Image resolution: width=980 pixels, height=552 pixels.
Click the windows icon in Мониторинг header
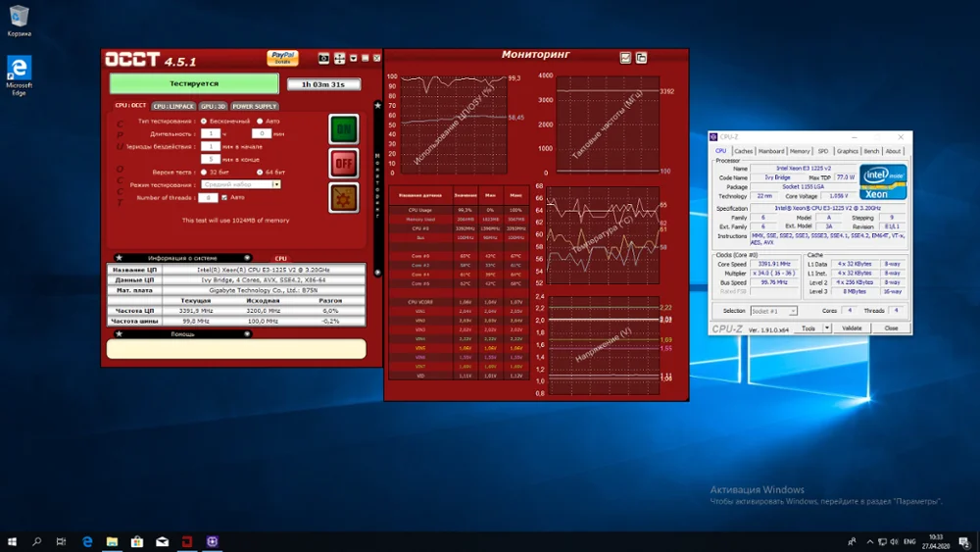pos(641,58)
